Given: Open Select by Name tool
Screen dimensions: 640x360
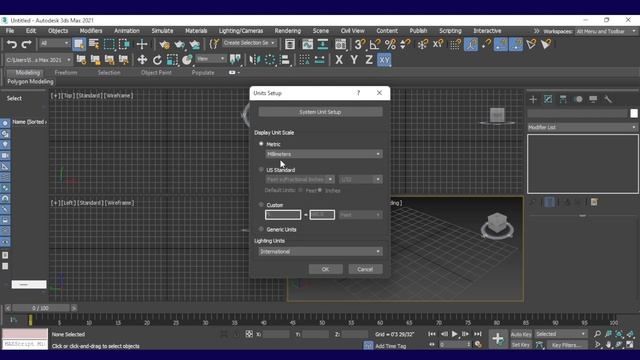Looking at the screenshot, I should tap(94, 44).
